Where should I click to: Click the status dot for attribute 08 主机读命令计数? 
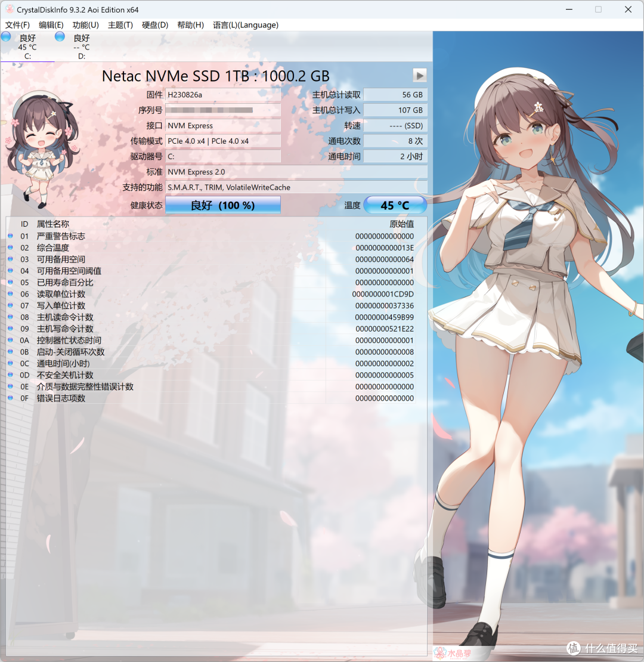coord(11,317)
